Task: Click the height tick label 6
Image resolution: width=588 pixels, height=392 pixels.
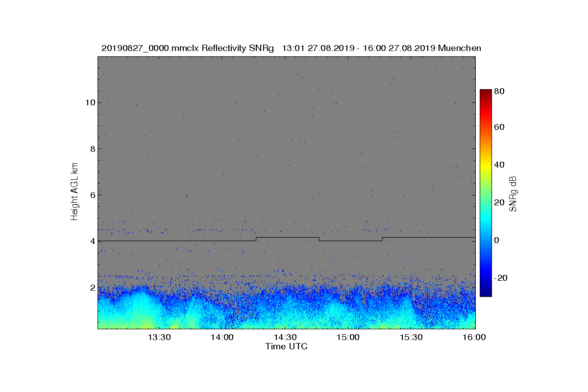Action: coord(92,195)
